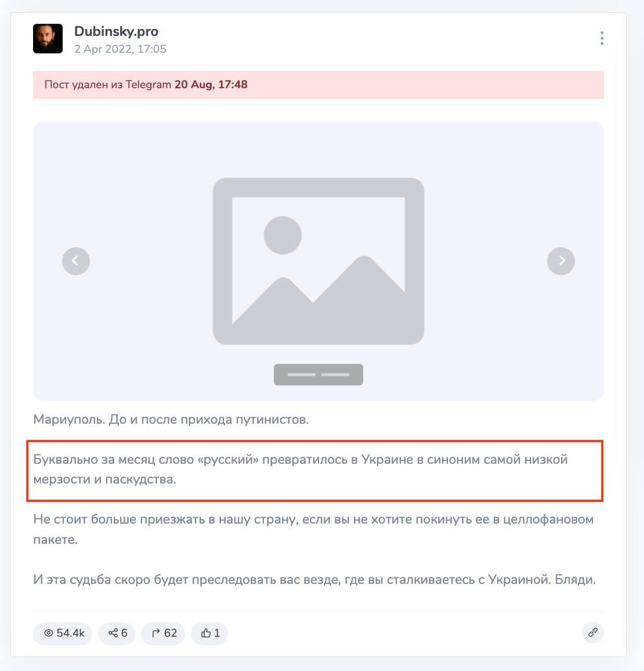644x671 pixels.
Task: Open the Dubinsky.pro channel name link
Action: (x=116, y=31)
